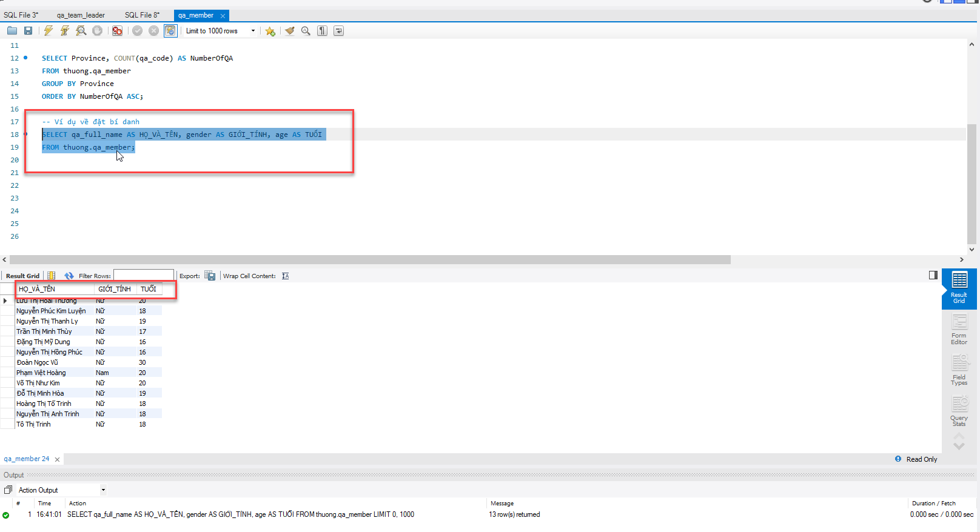The height and width of the screenshot is (532, 980).
Task: Commit the current transaction
Action: point(138,31)
